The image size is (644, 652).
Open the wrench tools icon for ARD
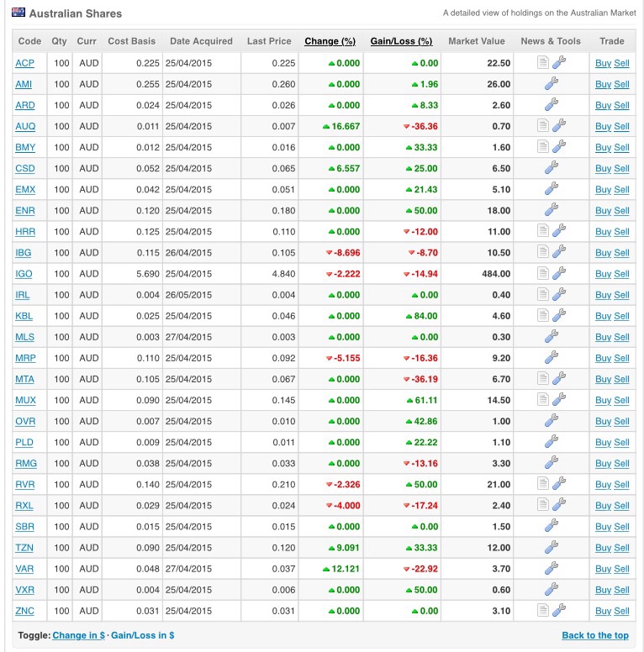click(x=552, y=104)
